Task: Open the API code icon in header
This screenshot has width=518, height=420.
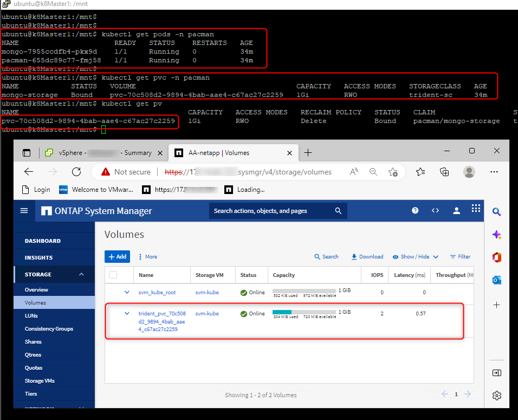Action: click(x=435, y=211)
